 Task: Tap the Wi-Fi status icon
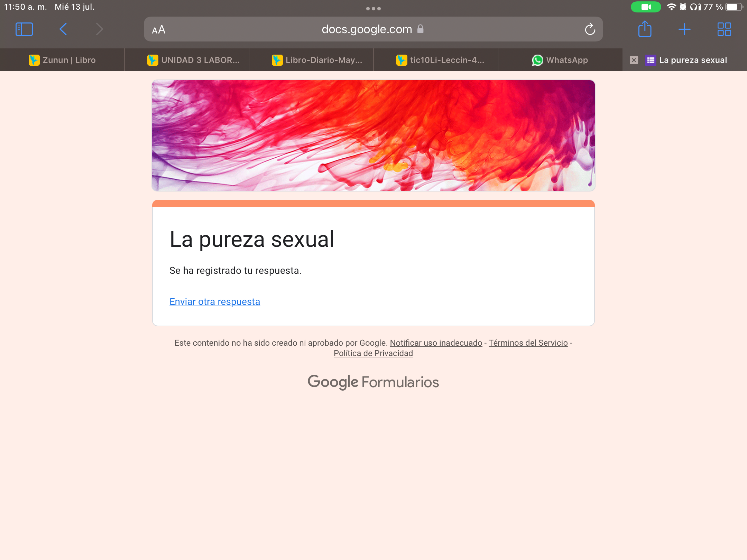pos(671,7)
